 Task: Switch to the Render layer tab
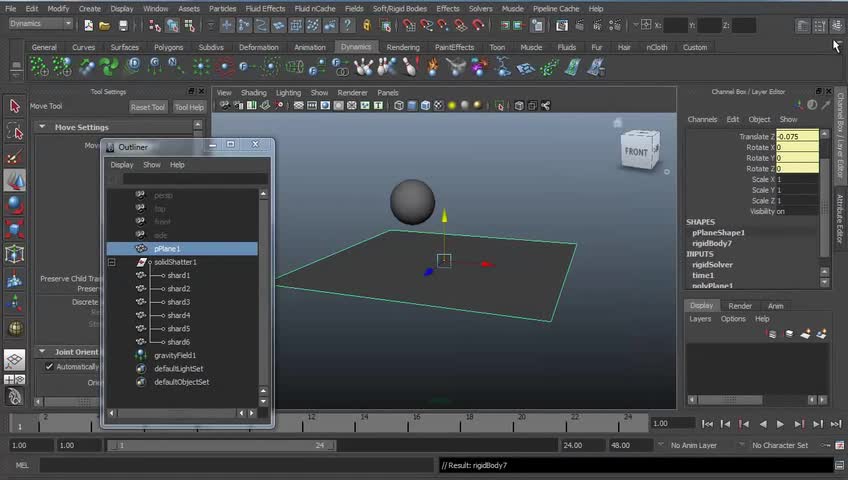pyautogui.click(x=740, y=306)
